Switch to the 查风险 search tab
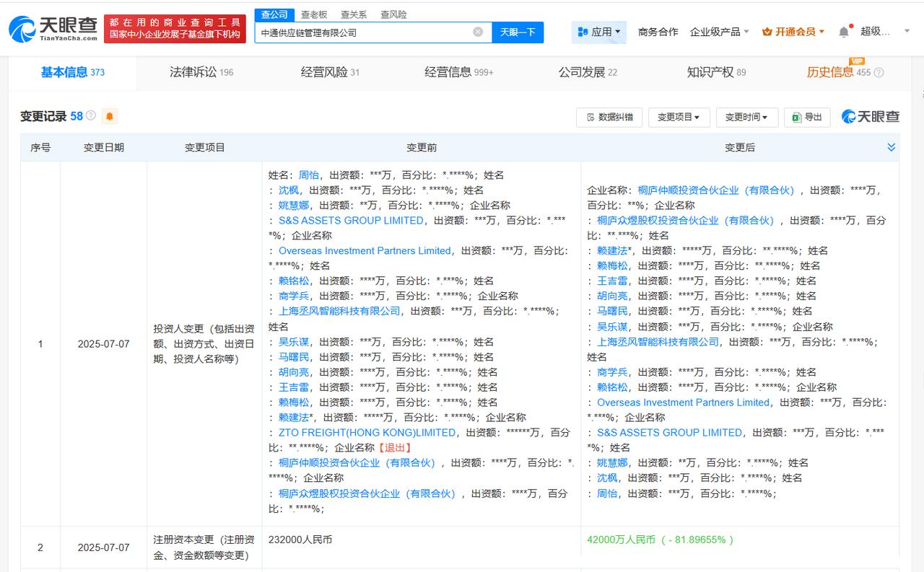The image size is (924, 572). [x=393, y=14]
